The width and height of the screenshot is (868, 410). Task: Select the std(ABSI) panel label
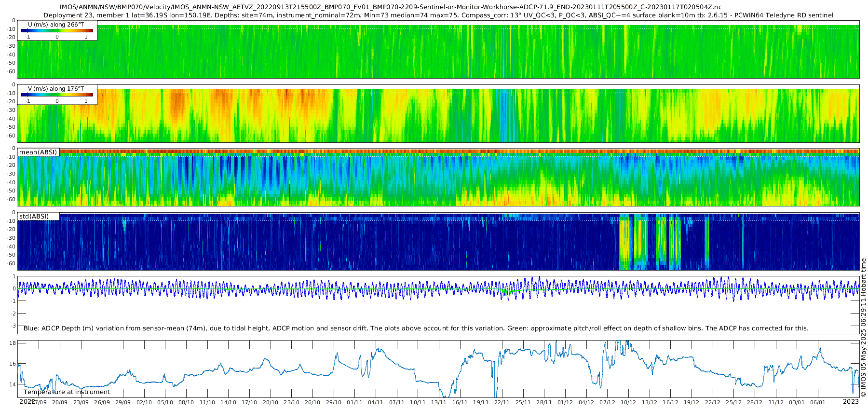(x=34, y=216)
